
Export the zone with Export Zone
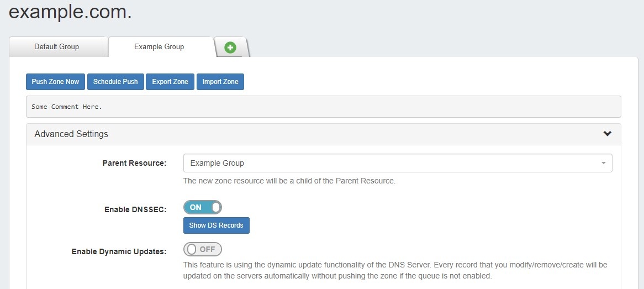[170, 82]
